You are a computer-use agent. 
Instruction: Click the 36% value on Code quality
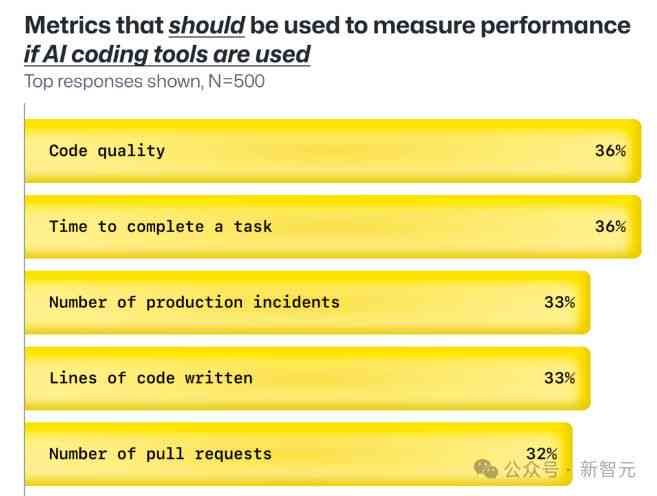(610, 151)
